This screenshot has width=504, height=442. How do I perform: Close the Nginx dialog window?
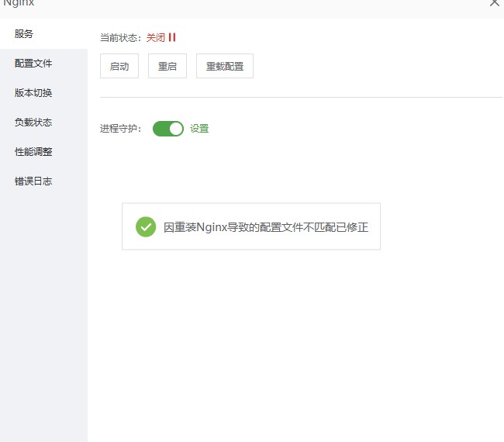tap(495, 3)
